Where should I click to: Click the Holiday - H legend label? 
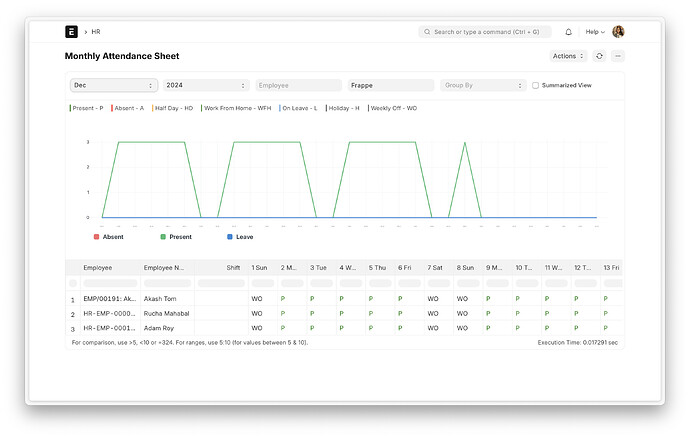344,108
